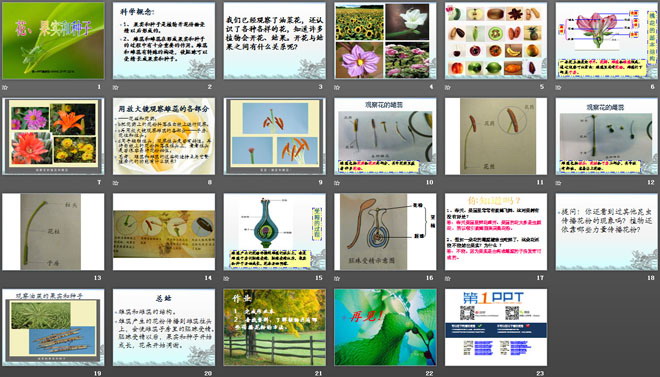
Task: Click the animation star icon under slide 15
Action: (x=226, y=278)
